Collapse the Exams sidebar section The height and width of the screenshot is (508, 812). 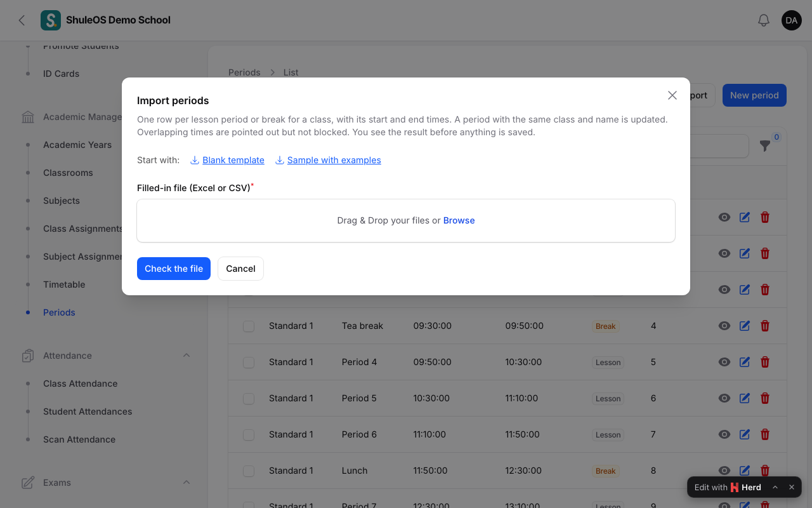pyautogui.click(x=187, y=483)
